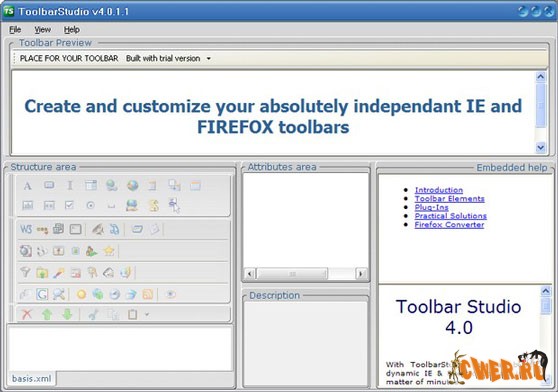
Task: Click the eye preview icon
Action: (x=171, y=294)
